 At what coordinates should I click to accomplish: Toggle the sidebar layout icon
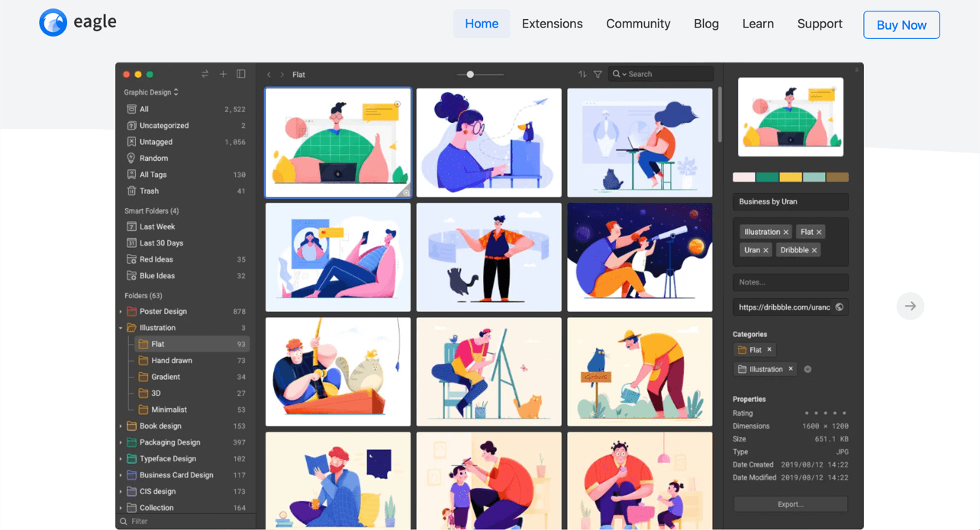click(241, 74)
